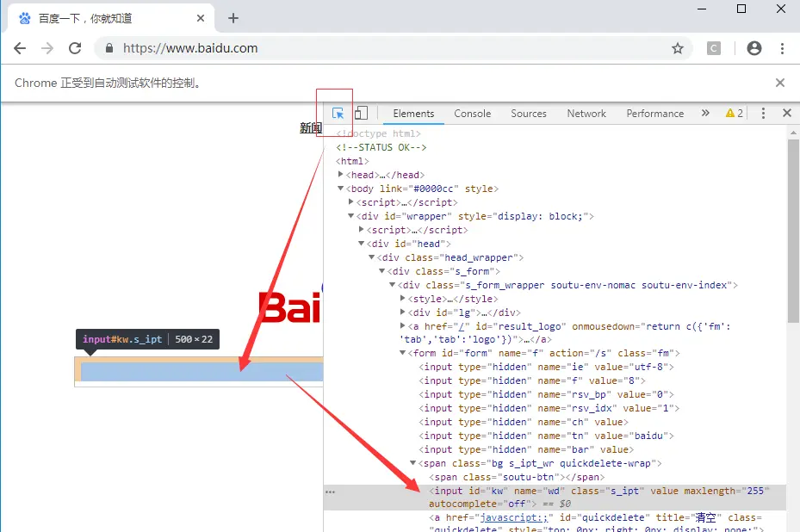800x532 pixels.
Task: Go back with the browser back arrow
Action: 20,48
